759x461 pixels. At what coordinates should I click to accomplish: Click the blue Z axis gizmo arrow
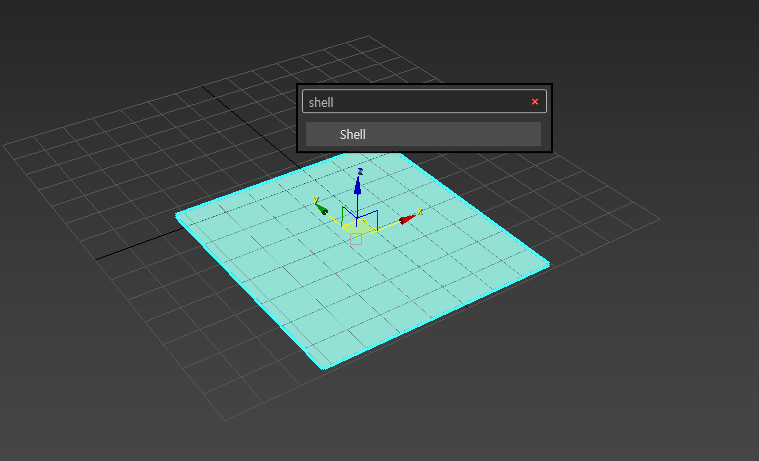(x=358, y=185)
